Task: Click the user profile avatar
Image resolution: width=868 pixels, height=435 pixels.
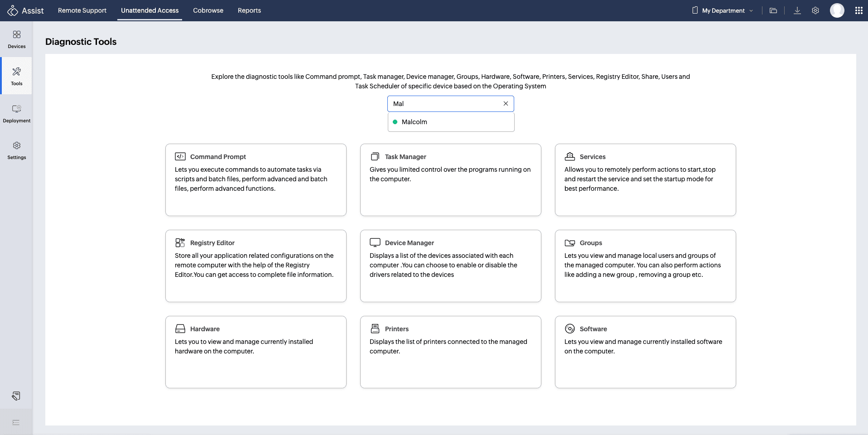Action: (837, 10)
